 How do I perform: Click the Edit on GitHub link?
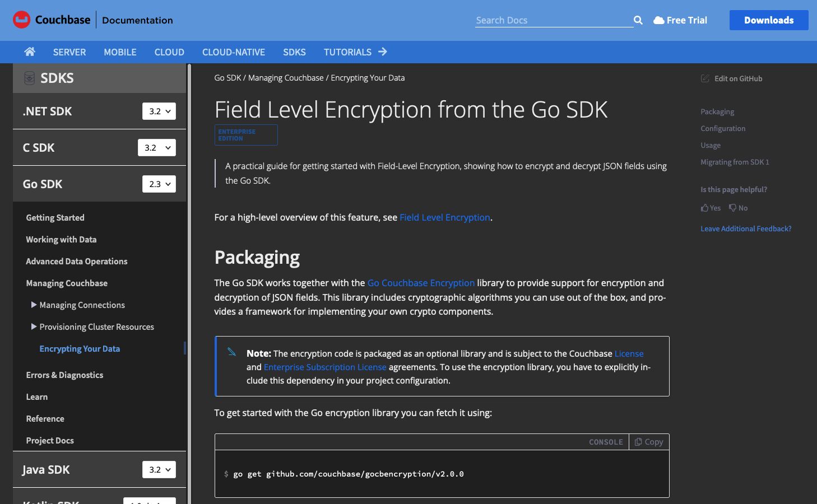click(738, 78)
